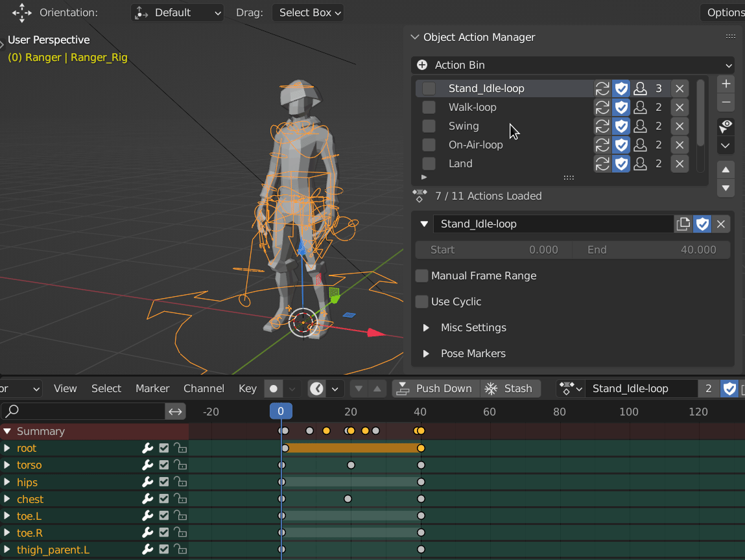Expand the root channel group

point(6,448)
